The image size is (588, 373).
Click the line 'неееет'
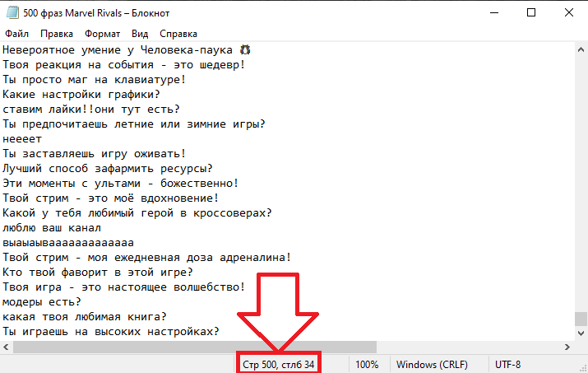point(22,139)
